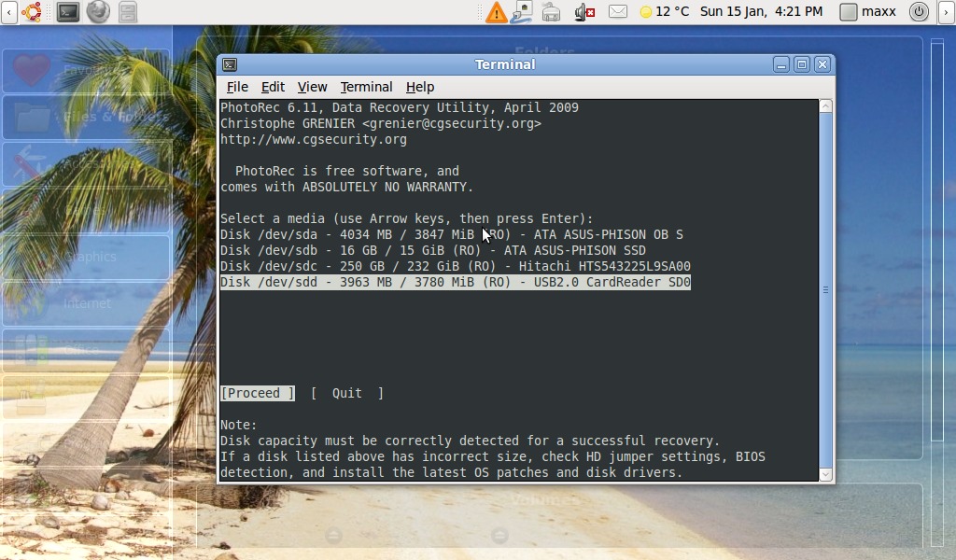The width and height of the screenshot is (956, 560).
Task: Click the printer tray icon
Action: point(551,11)
